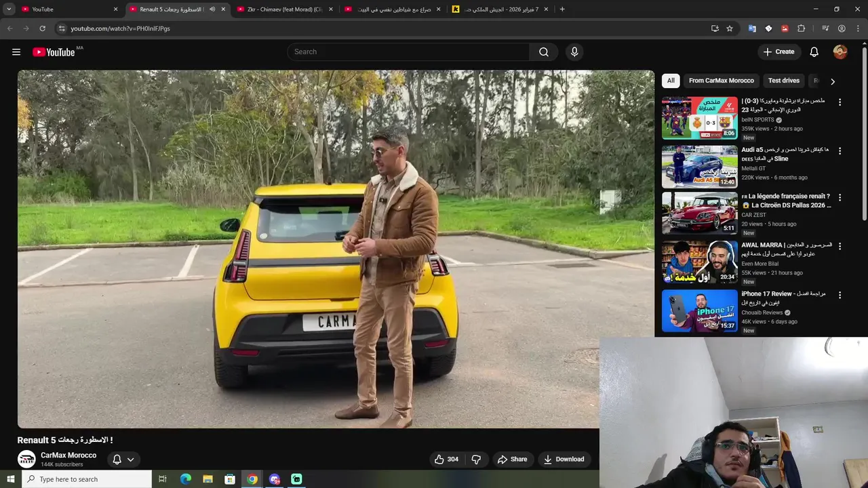The width and height of the screenshot is (868, 488).
Task: Open beIN SPORTS match summary thumbnail
Action: click(699, 118)
